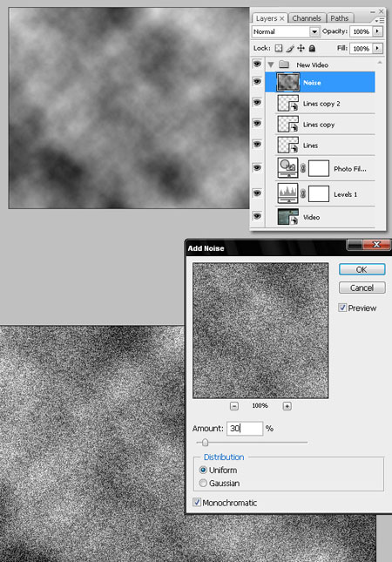Select the 'New Video' group name
Screen dimensions: 392x562
point(312,64)
